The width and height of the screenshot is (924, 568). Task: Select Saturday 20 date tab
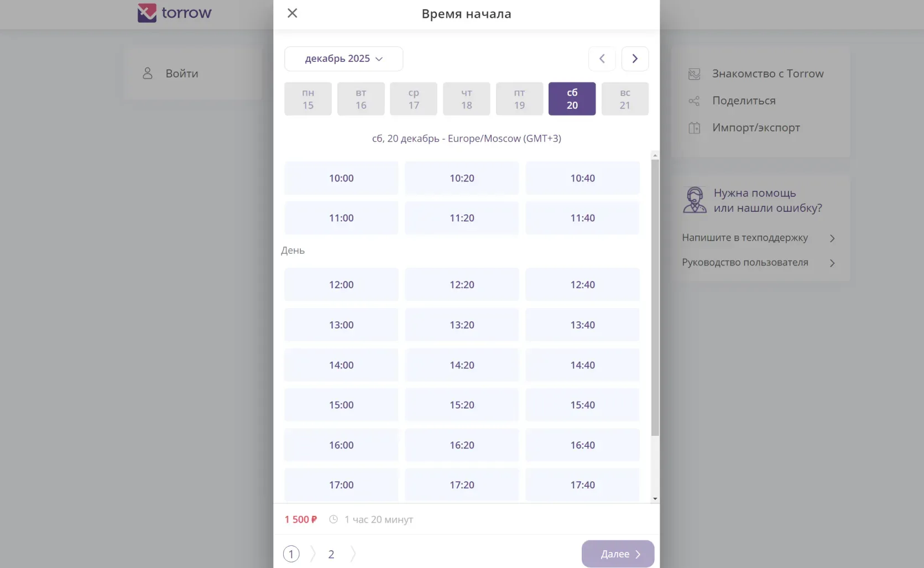pos(572,99)
